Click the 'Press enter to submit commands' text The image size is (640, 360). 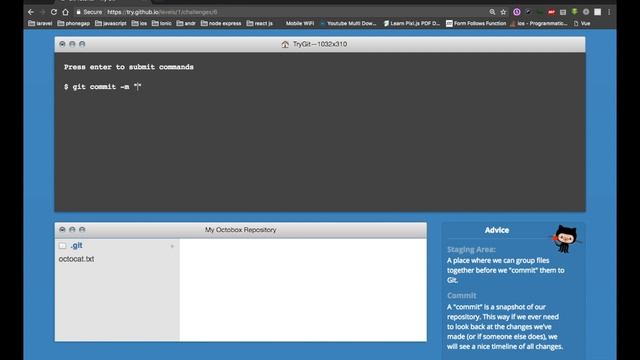129,67
